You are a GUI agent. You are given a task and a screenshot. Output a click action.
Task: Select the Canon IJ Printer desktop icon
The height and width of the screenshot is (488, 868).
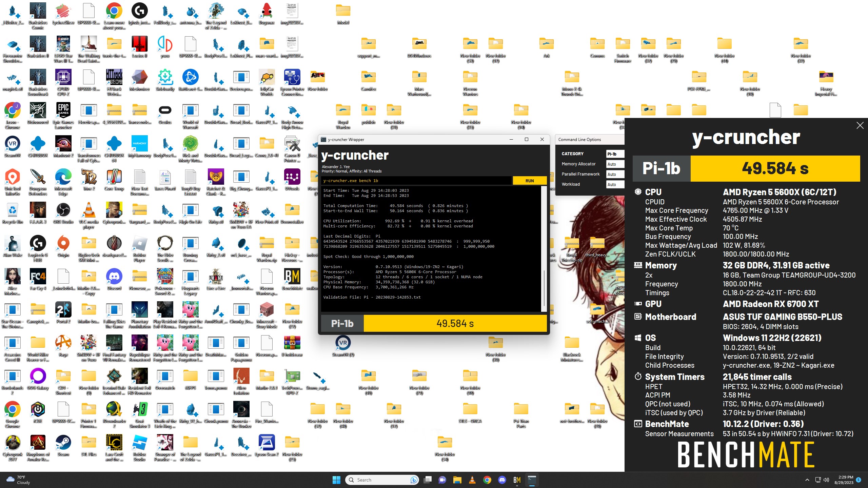tap(292, 149)
